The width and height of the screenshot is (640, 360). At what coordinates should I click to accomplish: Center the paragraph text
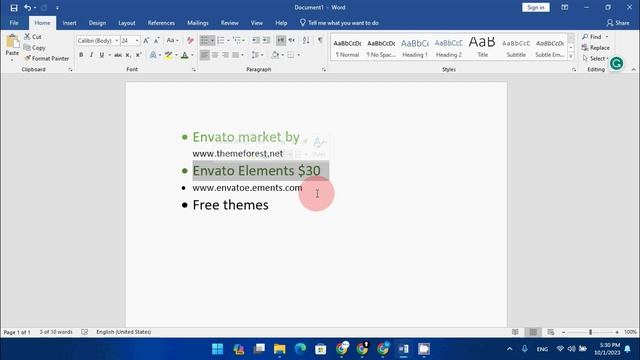coord(215,55)
